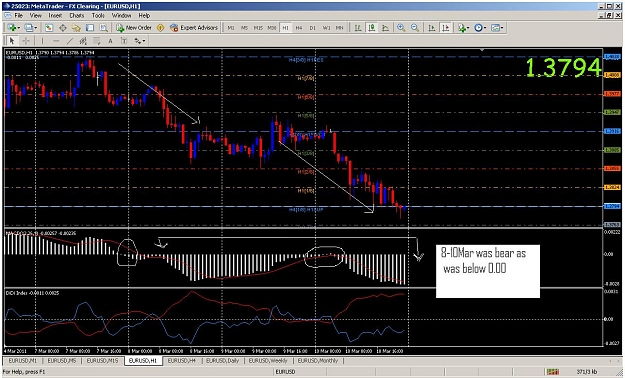Expand the Profiles dropdown arrow

pos(35,28)
